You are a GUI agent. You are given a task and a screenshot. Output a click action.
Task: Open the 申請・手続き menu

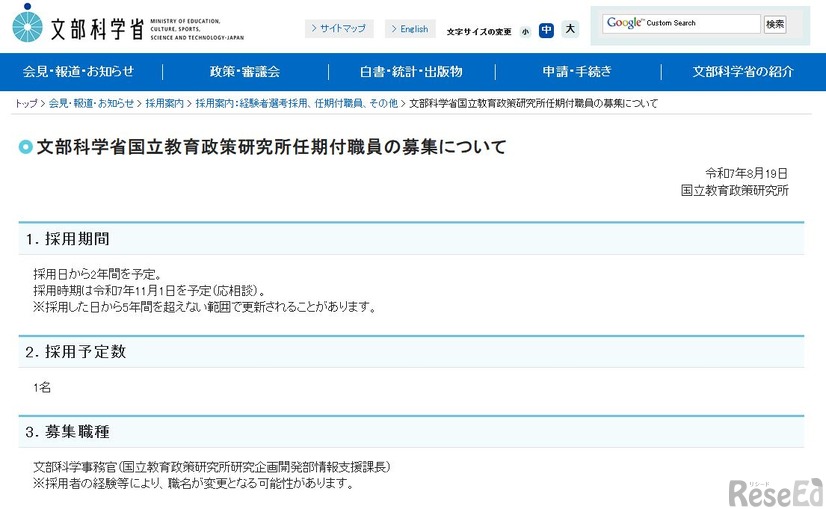(577, 71)
